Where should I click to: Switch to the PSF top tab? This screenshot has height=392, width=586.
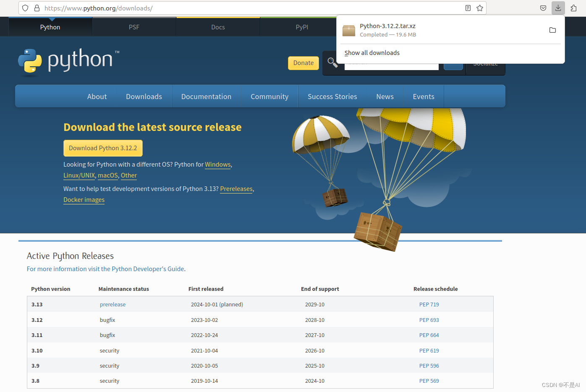(x=134, y=27)
